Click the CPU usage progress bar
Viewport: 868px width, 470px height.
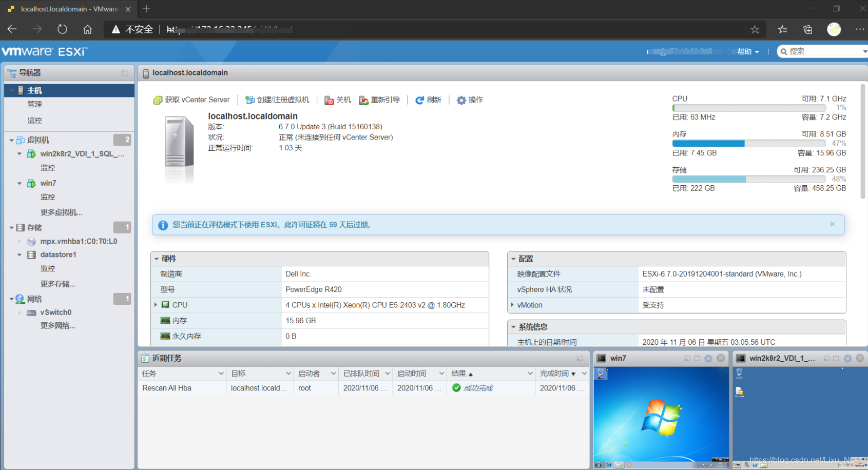(x=749, y=108)
